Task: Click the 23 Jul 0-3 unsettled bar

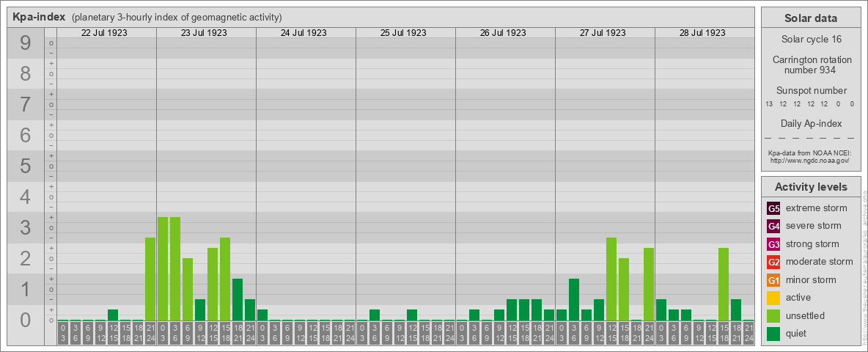Action: click(163, 269)
